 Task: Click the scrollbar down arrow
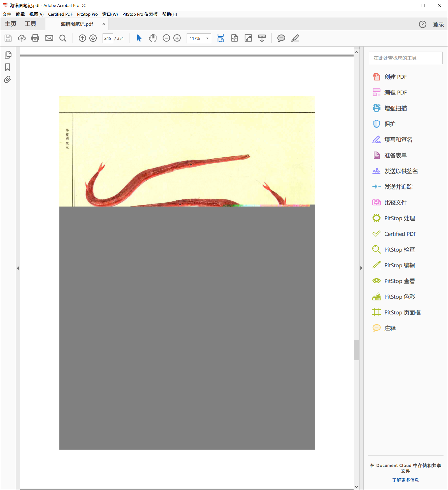click(356, 487)
